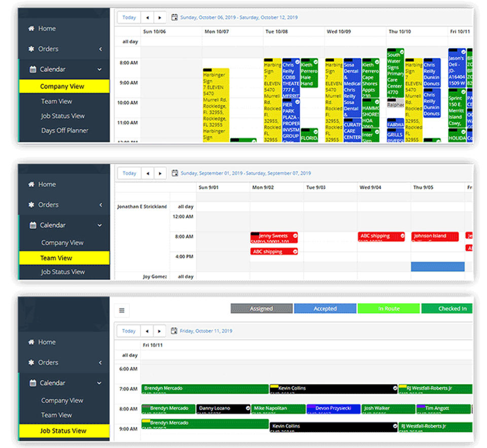
Task: Open the hamburger menu above the Job Status calendar
Action: 122,311
